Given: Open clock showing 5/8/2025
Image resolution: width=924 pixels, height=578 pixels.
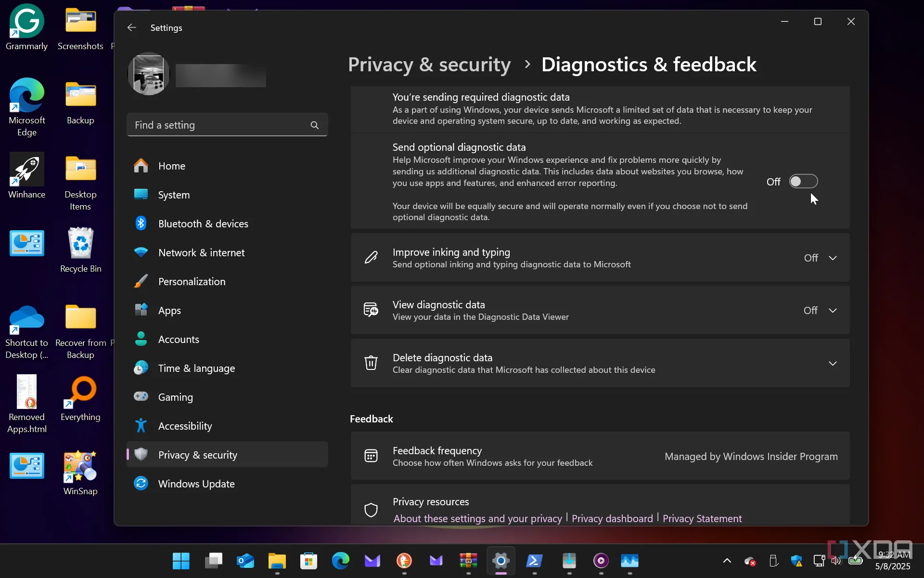Looking at the screenshot, I should coord(893,561).
